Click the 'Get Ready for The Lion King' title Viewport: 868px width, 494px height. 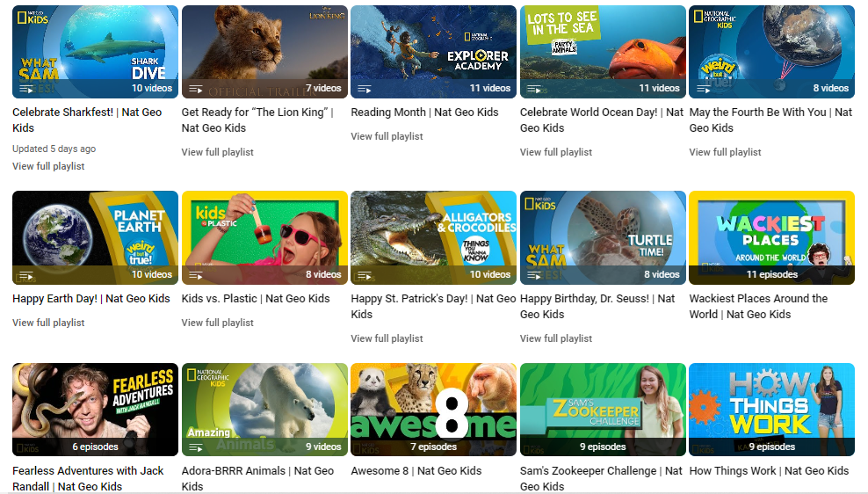tap(257, 120)
